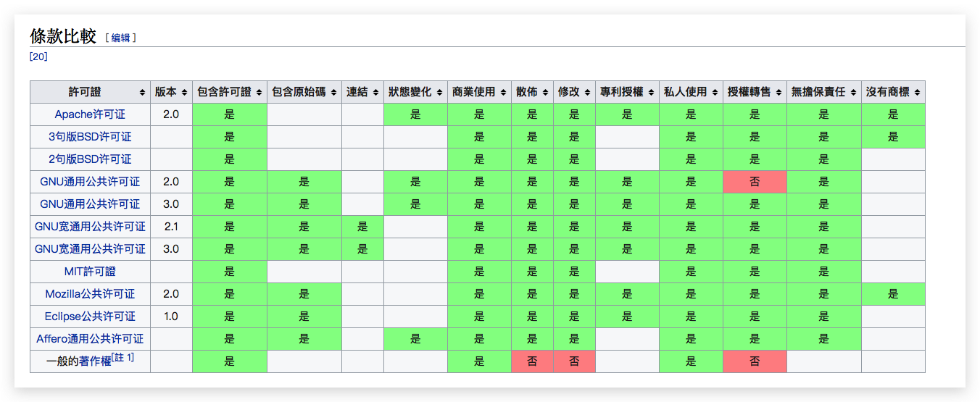Viewport: 980px width, 402px height.
Task: Follow the [20] citation reference
Action: [x=38, y=56]
